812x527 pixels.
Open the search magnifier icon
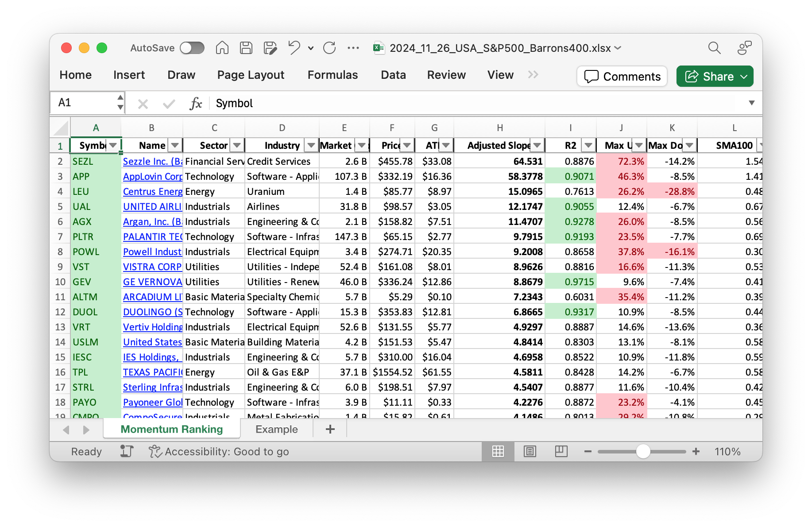[x=714, y=48]
